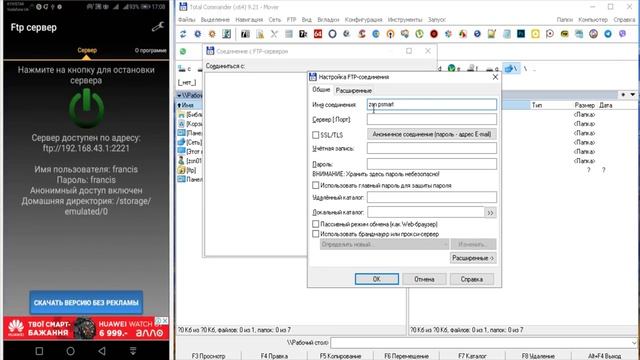Image resolution: width=640 pixels, height=360 pixels.
Task: Enable passive mode for transfers checkbox
Action: click(x=316, y=224)
